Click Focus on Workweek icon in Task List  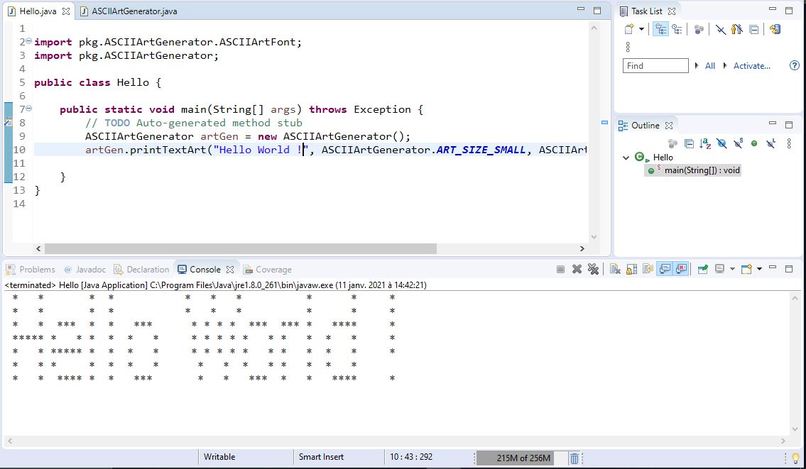(699, 29)
